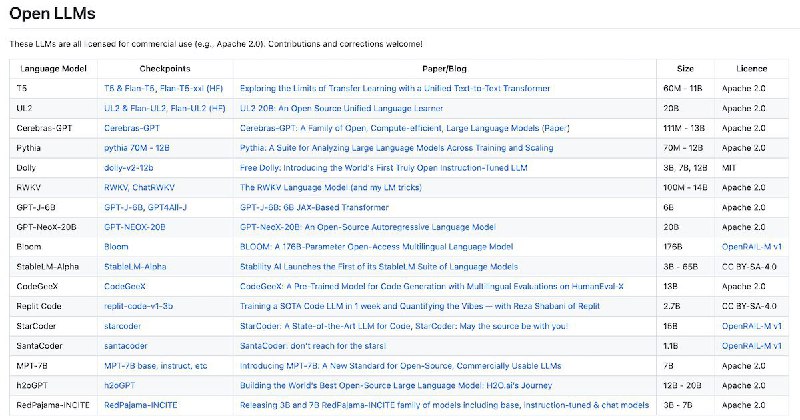
Task: Open the CodeGeeX checkpoint link
Action: 125,286
